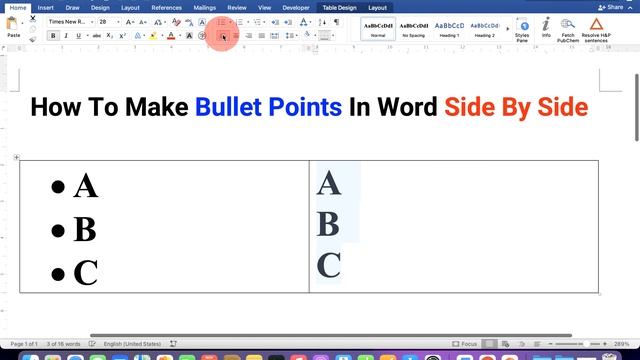The height and width of the screenshot is (360, 640).
Task: Switch to the Review tab
Action: (237, 8)
